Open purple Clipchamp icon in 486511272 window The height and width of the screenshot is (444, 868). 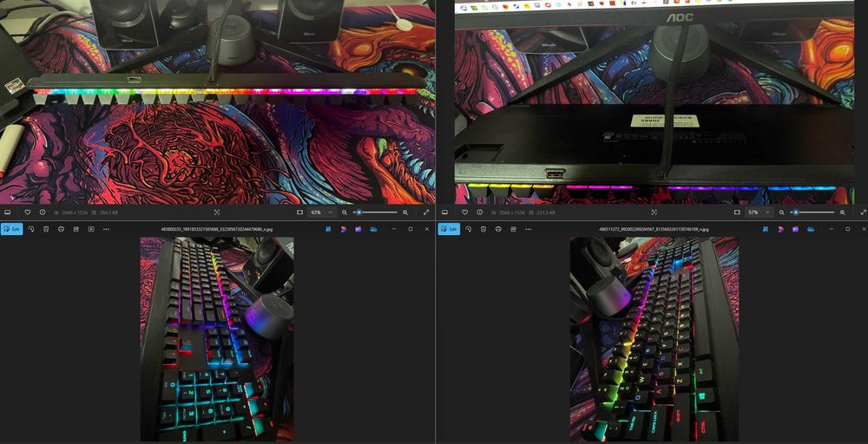click(795, 229)
